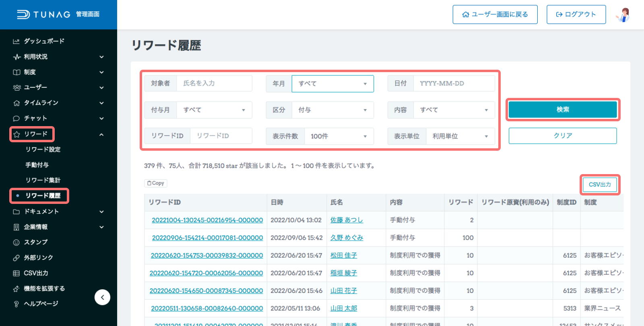
Task: Open リワード設定 in the sidebar
Action: [43, 150]
